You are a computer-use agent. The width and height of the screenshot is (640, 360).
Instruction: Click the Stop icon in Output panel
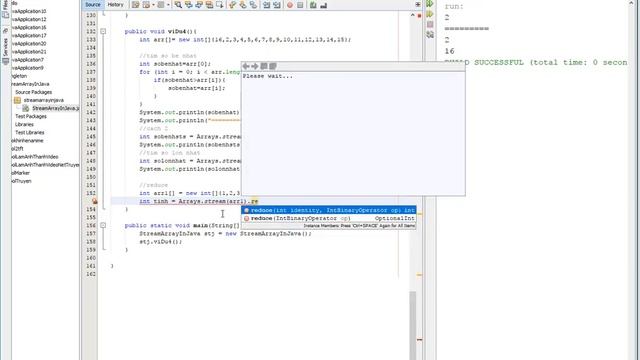(x=430, y=24)
